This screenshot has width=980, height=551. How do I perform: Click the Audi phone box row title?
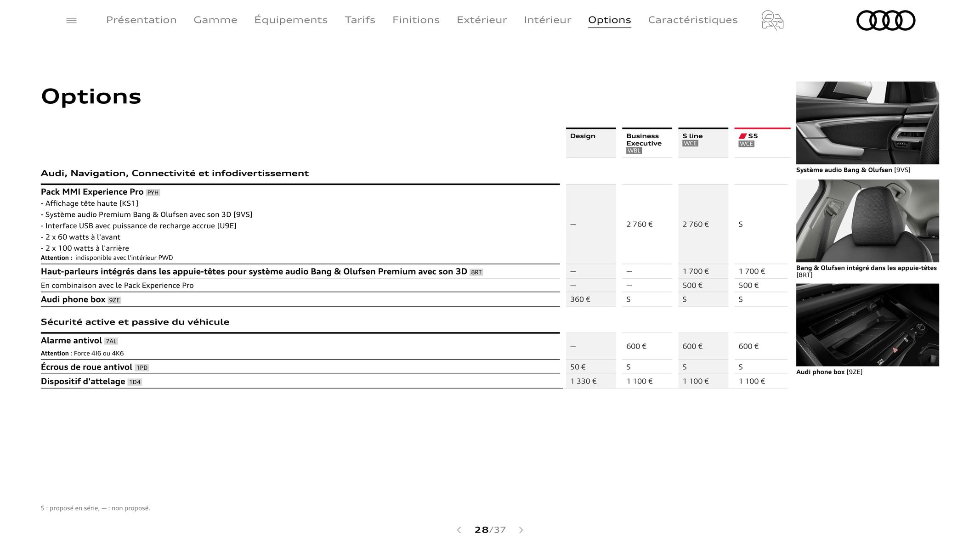point(73,299)
